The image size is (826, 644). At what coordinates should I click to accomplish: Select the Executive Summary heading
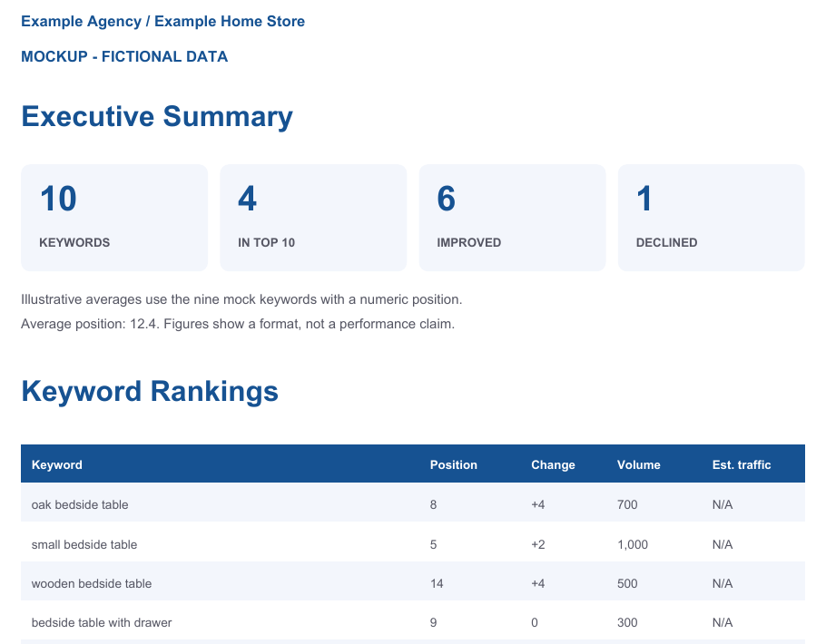coord(157,116)
